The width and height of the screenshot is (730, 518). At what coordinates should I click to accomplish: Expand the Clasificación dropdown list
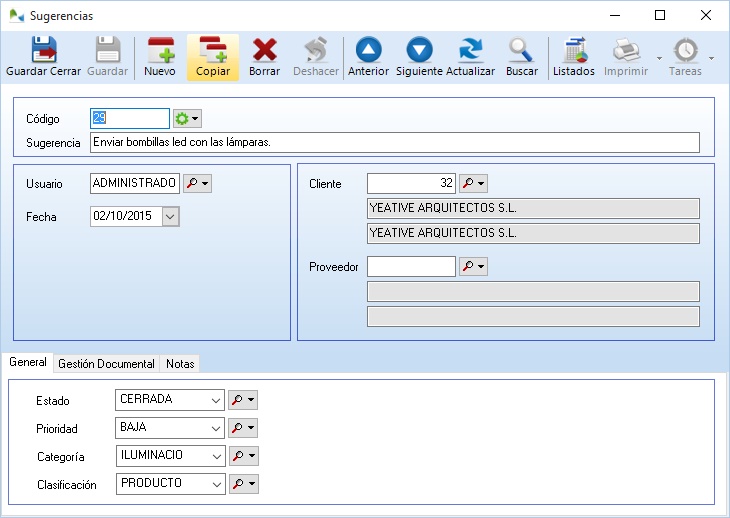tap(216, 484)
